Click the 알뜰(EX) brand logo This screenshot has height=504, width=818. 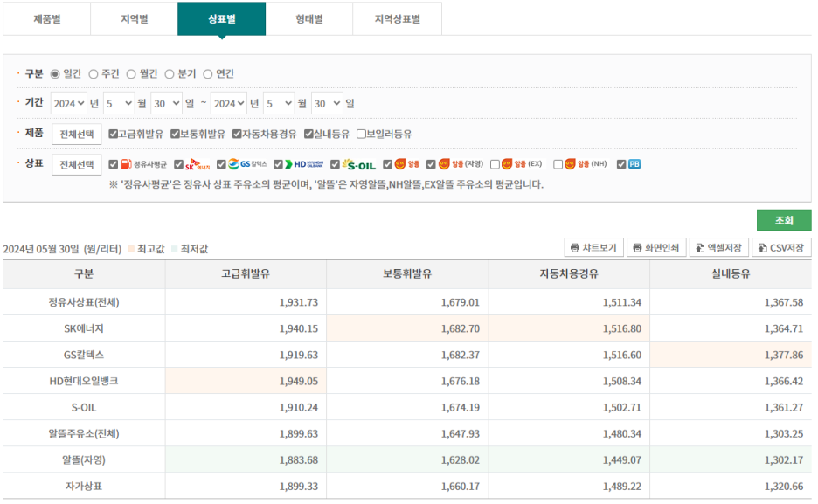522,164
